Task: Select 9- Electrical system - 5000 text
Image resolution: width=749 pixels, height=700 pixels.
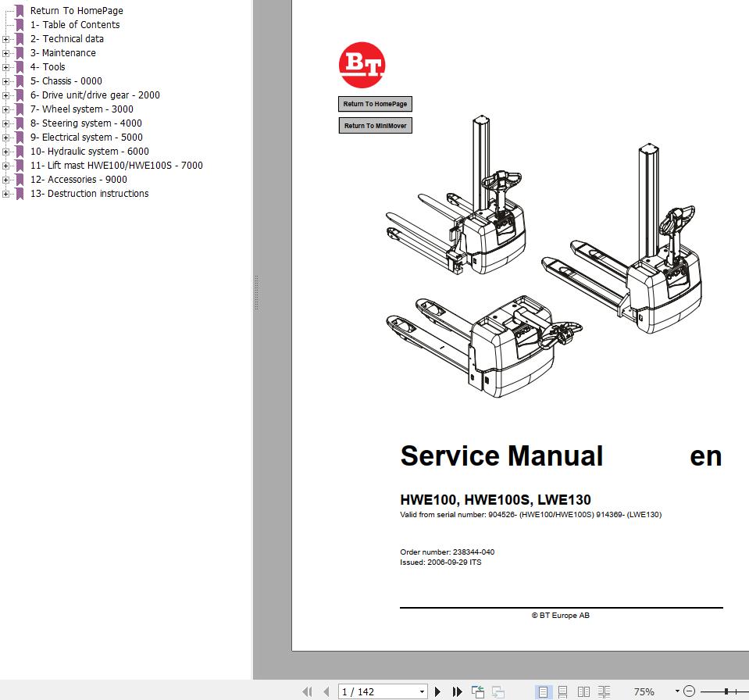Action: pos(87,137)
